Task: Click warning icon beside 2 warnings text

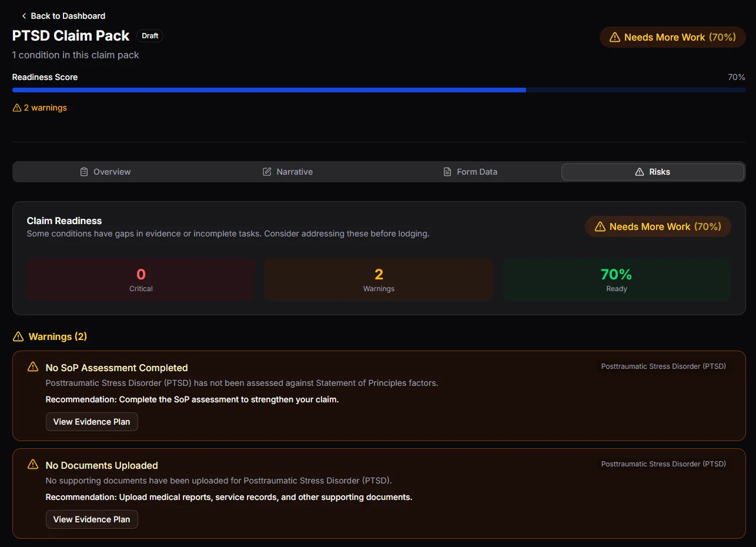Action: click(x=16, y=108)
